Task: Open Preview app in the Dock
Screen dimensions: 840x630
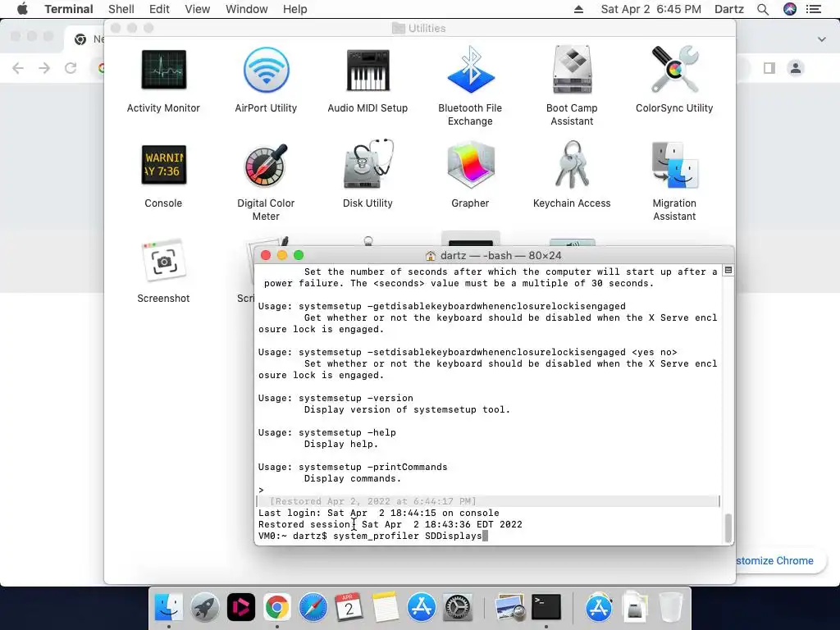Action: tap(509, 607)
